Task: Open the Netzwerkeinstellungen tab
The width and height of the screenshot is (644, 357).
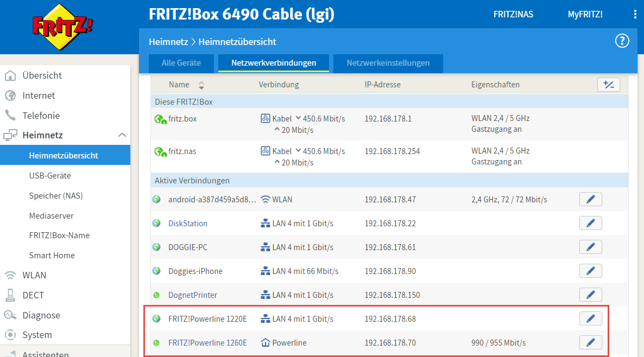Action: coord(388,63)
